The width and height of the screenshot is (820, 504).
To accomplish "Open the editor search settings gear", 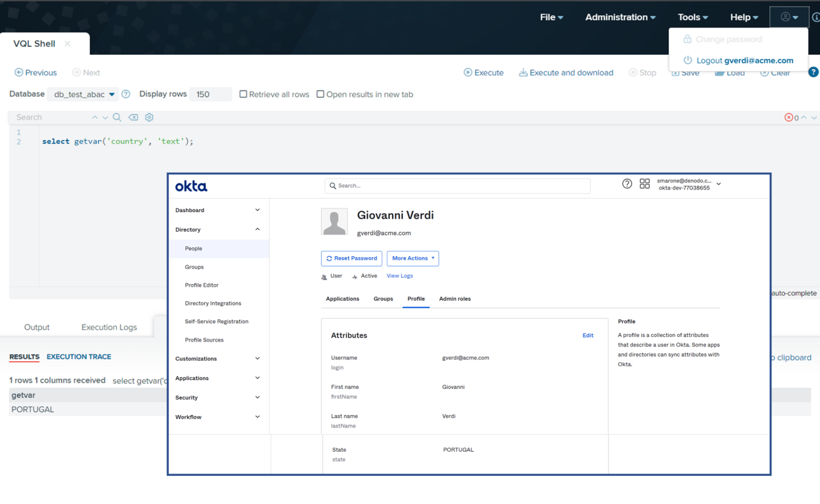I will click(149, 117).
